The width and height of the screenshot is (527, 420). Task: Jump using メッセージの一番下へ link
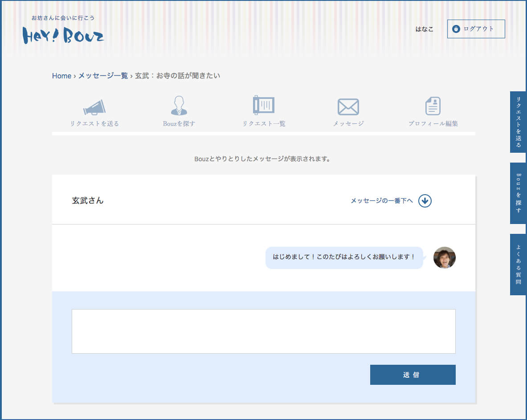(x=381, y=201)
